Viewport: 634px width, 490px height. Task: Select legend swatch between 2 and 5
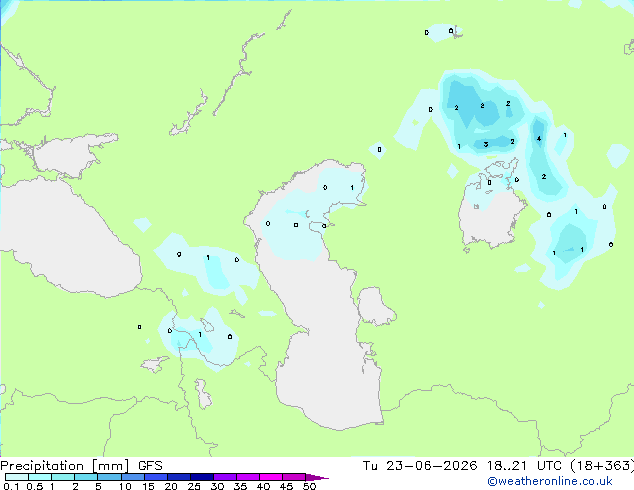(86, 477)
